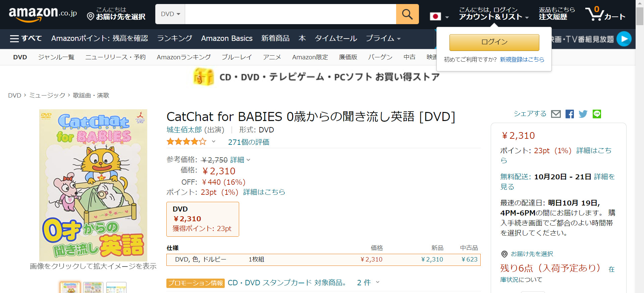This screenshot has width=644, height=293.
Task: Select アニメ subnav item
Action: (272, 57)
